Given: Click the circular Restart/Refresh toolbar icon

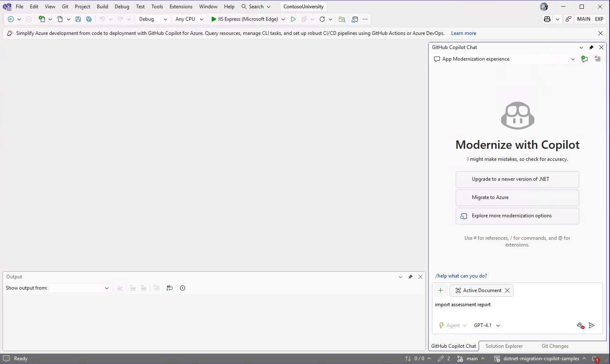Looking at the screenshot, I should pyautogui.click(x=322, y=19).
